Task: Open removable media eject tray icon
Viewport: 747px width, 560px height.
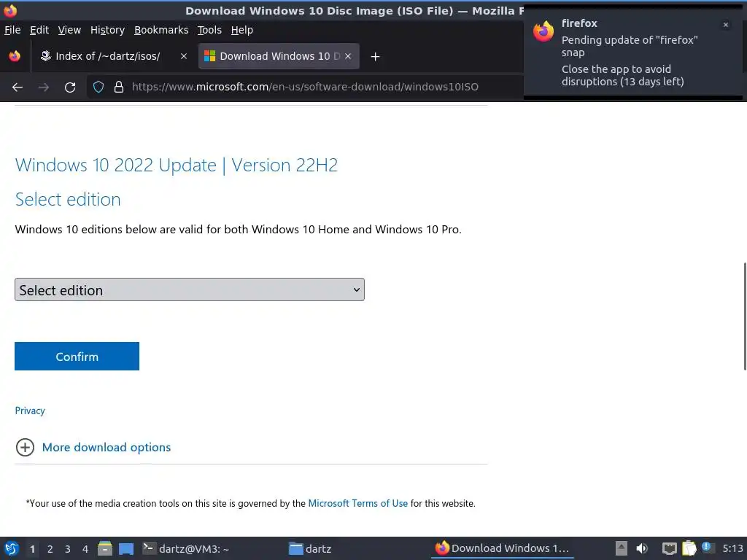Action: click(x=622, y=548)
